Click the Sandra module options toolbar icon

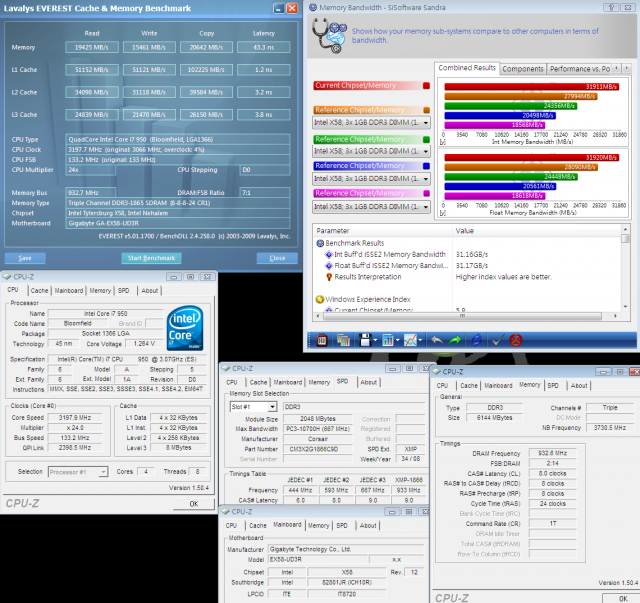(322, 340)
